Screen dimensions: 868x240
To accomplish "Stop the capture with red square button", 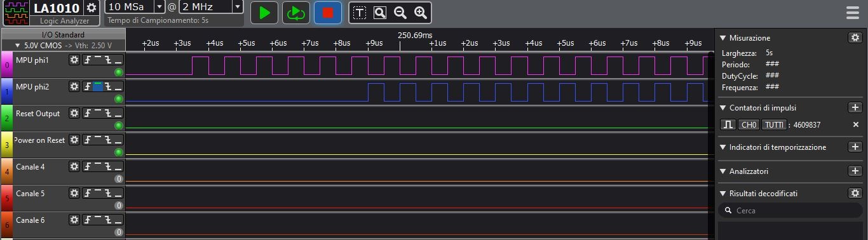I will 327,13.
